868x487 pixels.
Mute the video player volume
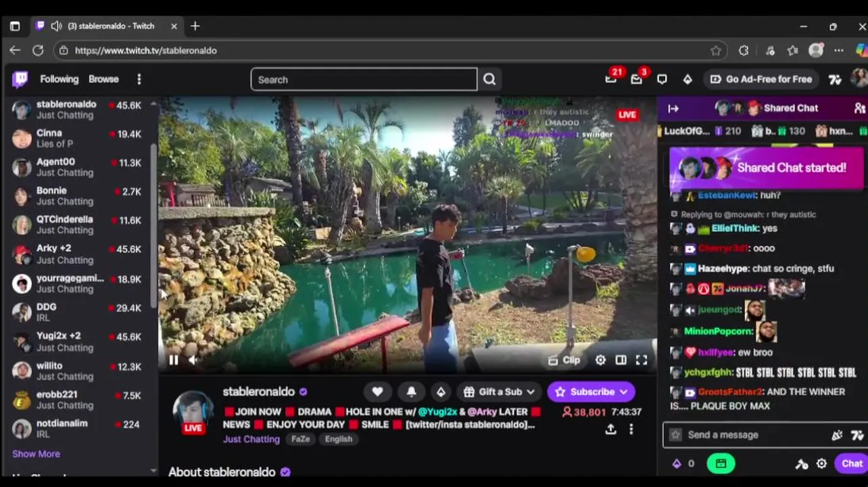pos(193,361)
